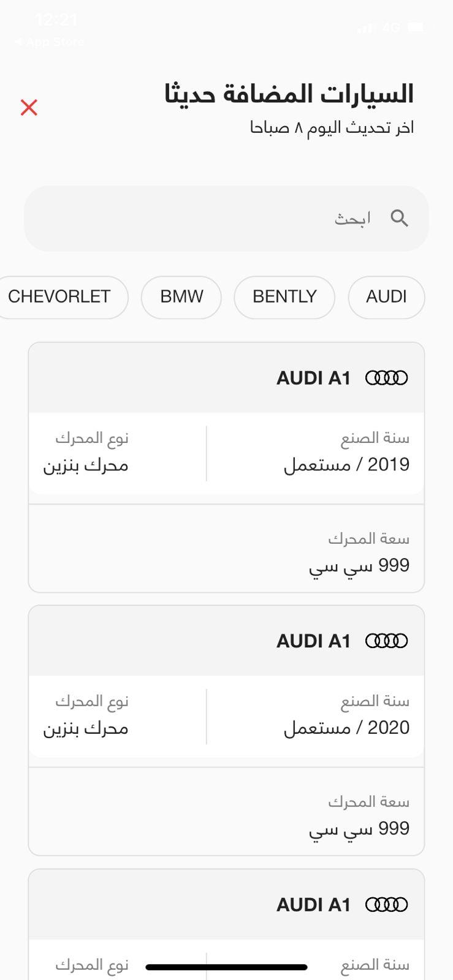Screen dimensions: 453x980
Task: Open the 2019 AUDI A1 card title
Action: (313, 379)
